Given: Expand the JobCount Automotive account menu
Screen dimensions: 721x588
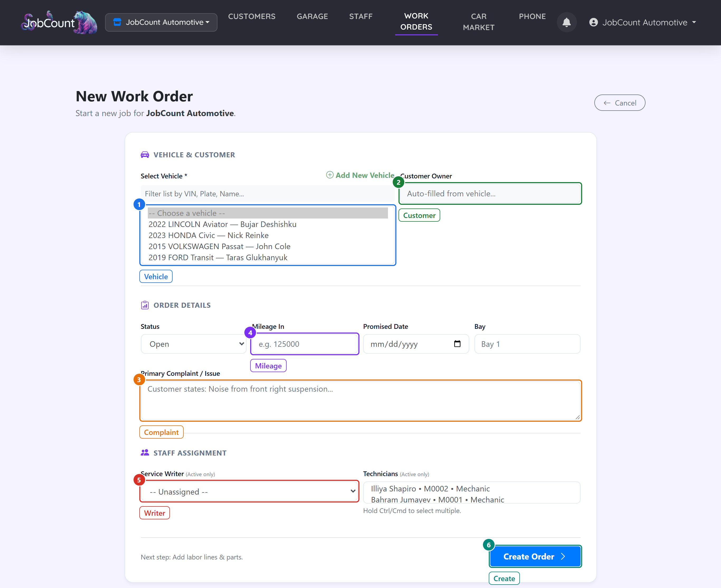Looking at the screenshot, I should click(643, 22).
